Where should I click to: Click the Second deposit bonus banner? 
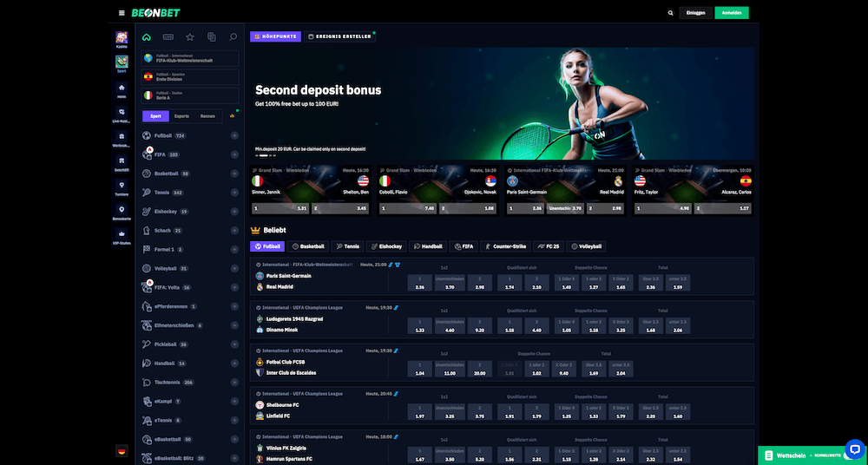tap(502, 103)
